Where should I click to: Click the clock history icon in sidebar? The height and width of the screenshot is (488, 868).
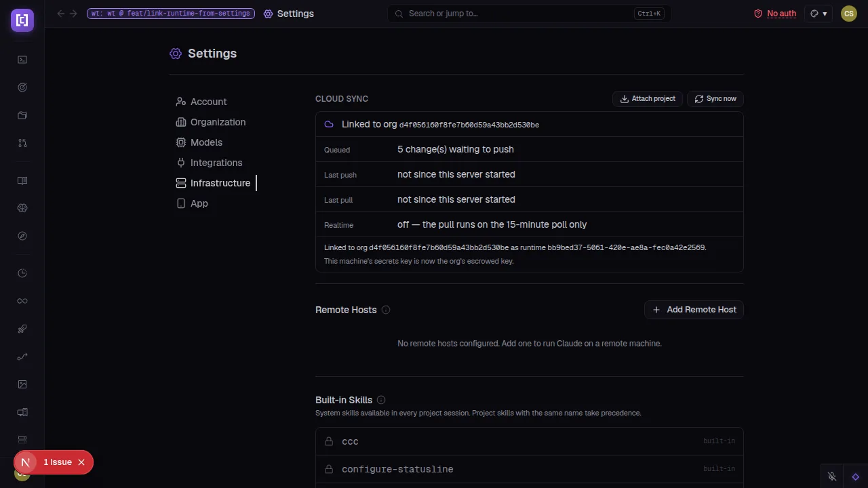click(x=22, y=273)
